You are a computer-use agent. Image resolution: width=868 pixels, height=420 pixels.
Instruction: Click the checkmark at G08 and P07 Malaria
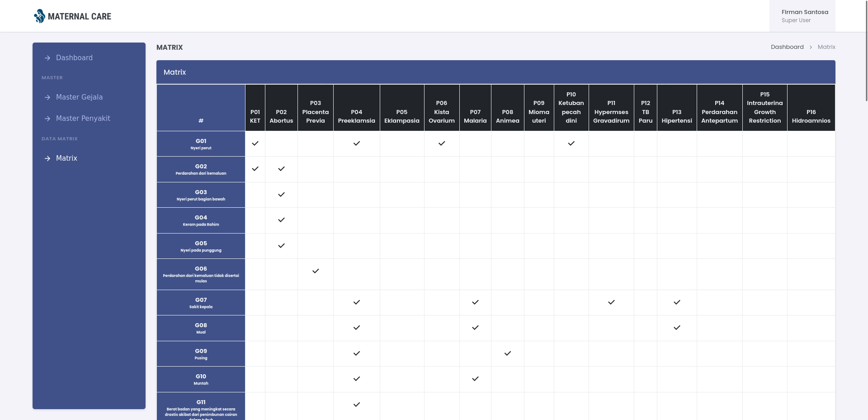pos(475,328)
